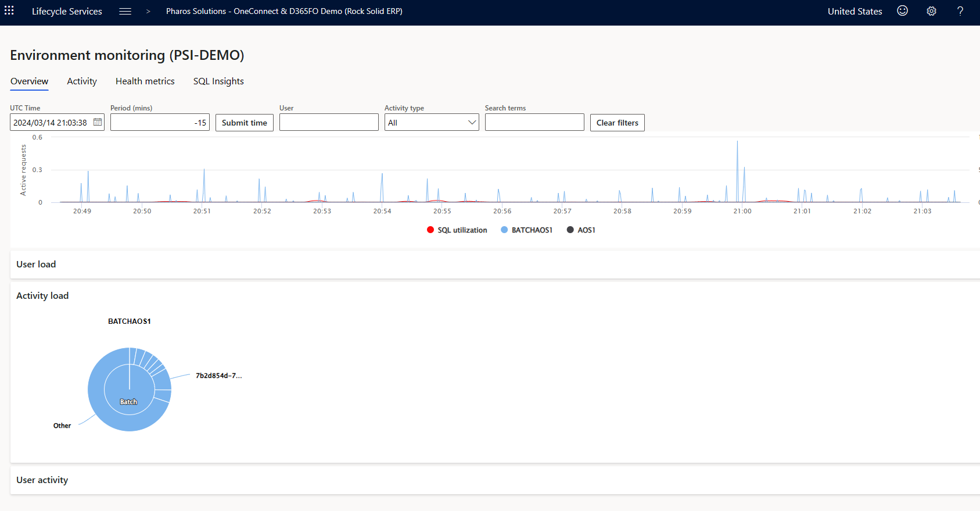Toggle the AOS1 legend entry
The image size is (980, 511).
pyautogui.click(x=581, y=230)
